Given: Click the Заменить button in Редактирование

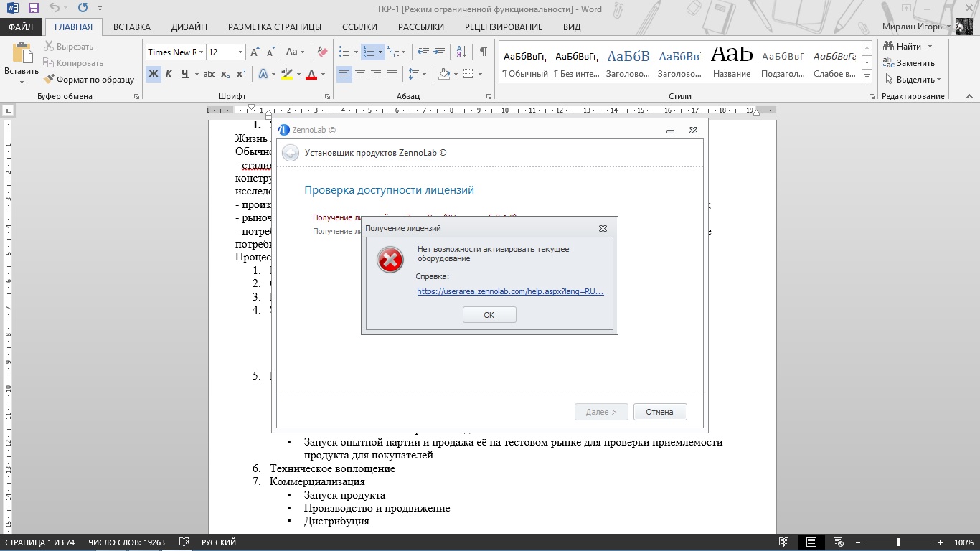Looking at the screenshot, I should pyautogui.click(x=909, y=63).
